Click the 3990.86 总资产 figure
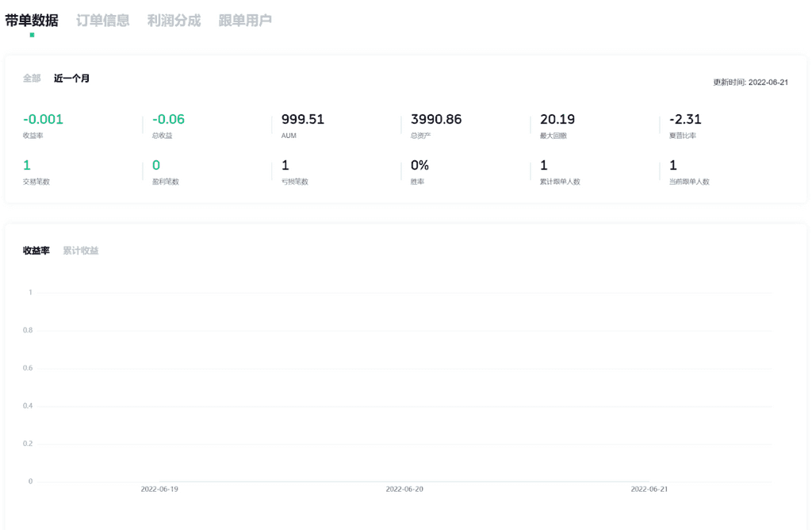Viewport: 812px width, 530px height. pyautogui.click(x=436, y=120)
